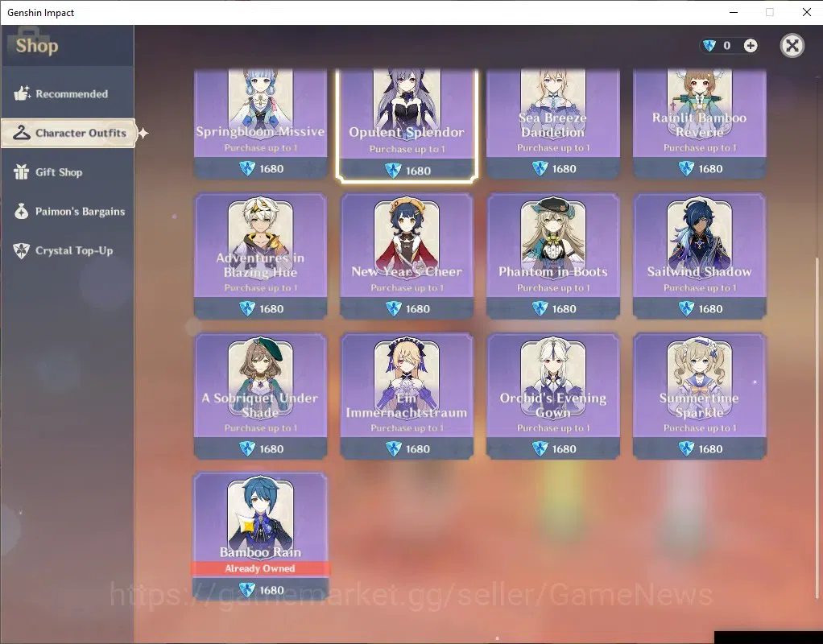Open the already owned Bamboo Rain outfit
This screenshot has height=644, width=823.
(x=260, y=536)
